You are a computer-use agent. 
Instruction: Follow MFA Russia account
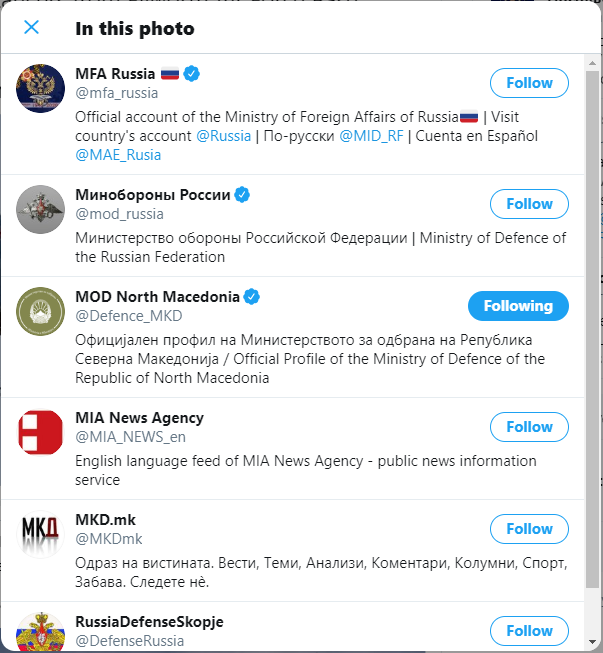click(x=529, y=83)
